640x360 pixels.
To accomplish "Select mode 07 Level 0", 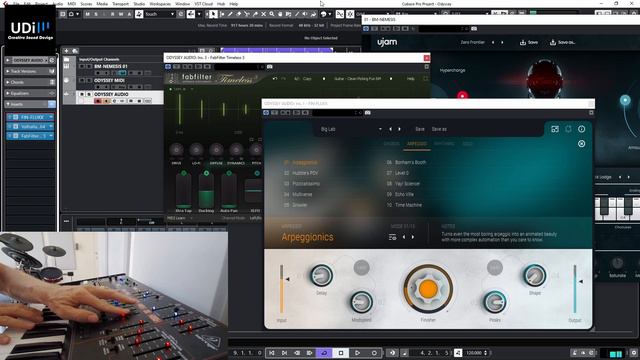I will point(397,173).
